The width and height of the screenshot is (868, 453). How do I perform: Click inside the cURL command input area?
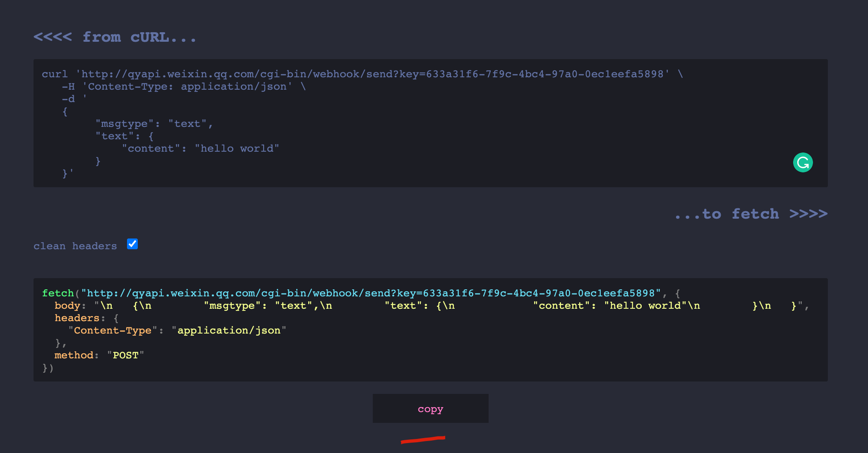click(430, 123)
